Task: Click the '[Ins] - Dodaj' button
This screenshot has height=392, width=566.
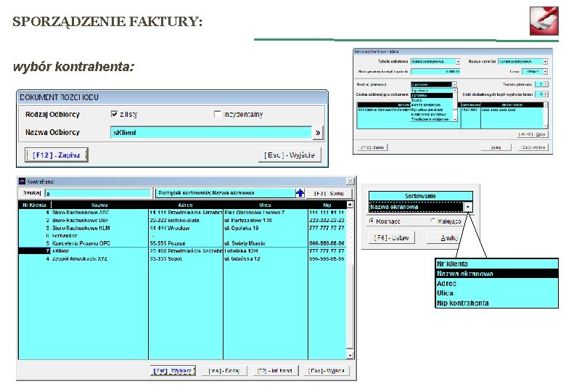Action: pyautogui.click(x=223, y=371)
